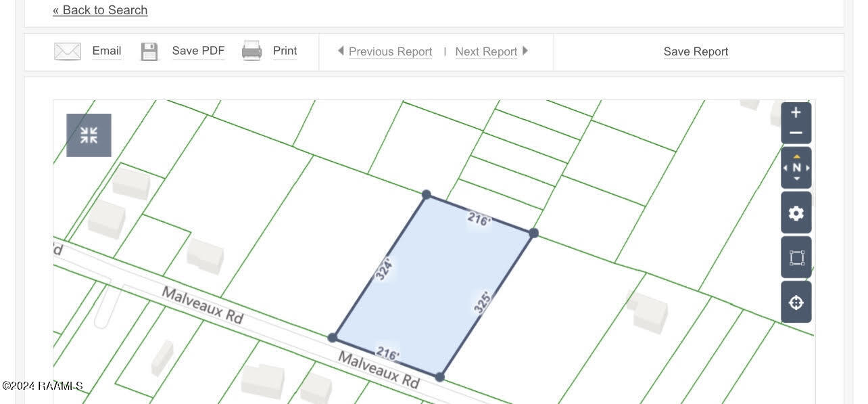Screen dimensions: 868x404
Task: Collapse the map with the shrink icon
Action: click(x=89, y=135)
